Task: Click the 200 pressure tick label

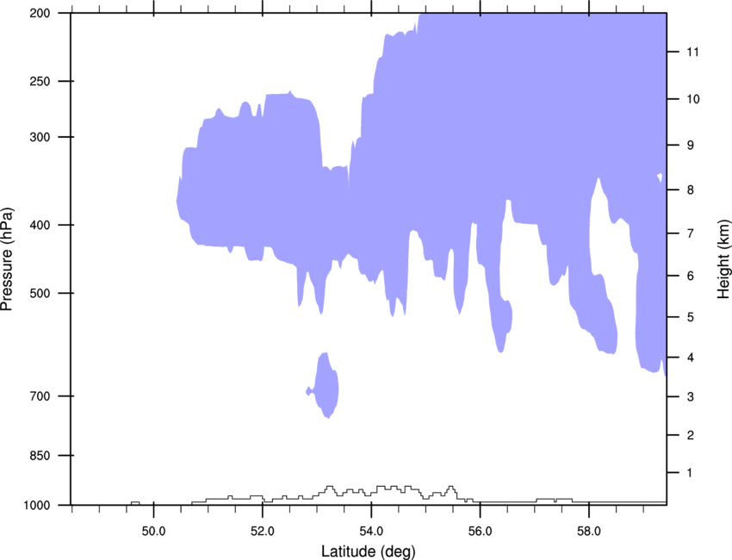Action: point(40,13)
